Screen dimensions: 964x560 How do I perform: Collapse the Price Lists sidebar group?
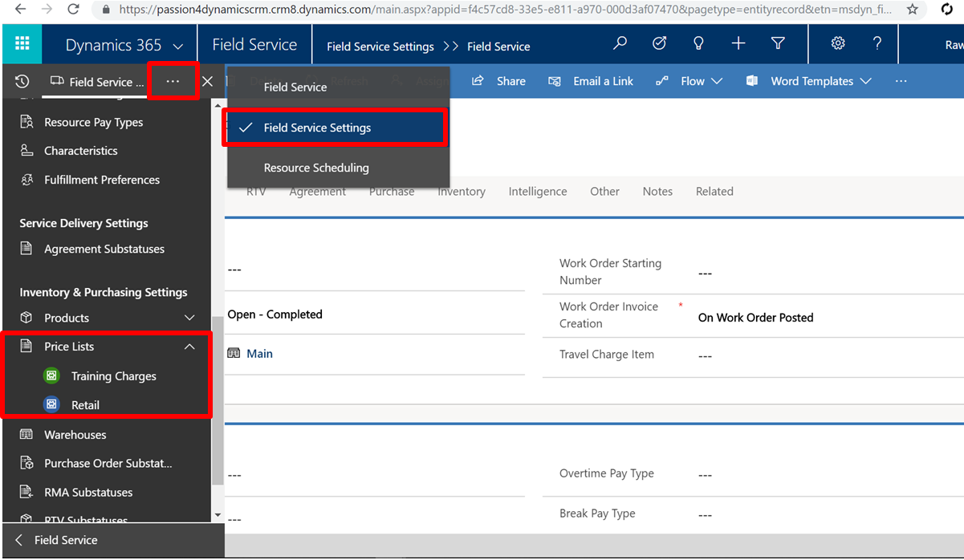pyautogui.click(x=189, y=347)
